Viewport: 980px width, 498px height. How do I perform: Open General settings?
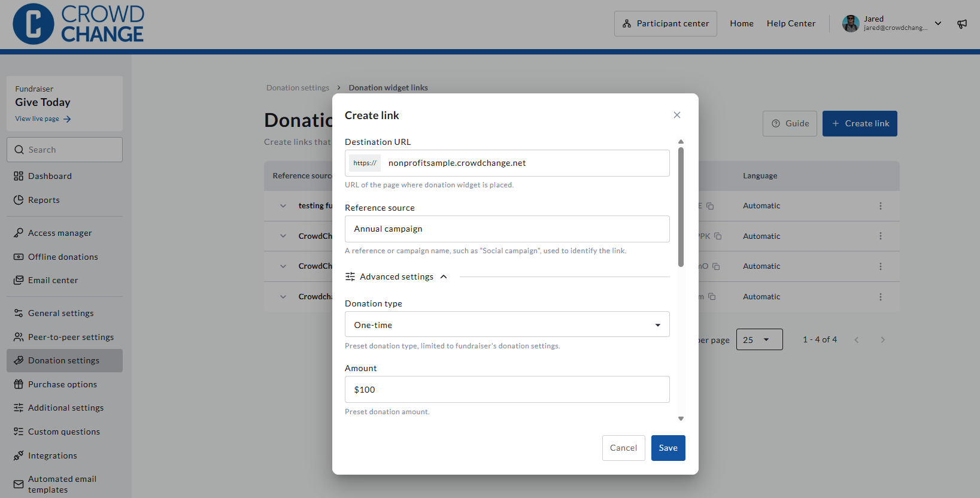[x=65, y=313]
